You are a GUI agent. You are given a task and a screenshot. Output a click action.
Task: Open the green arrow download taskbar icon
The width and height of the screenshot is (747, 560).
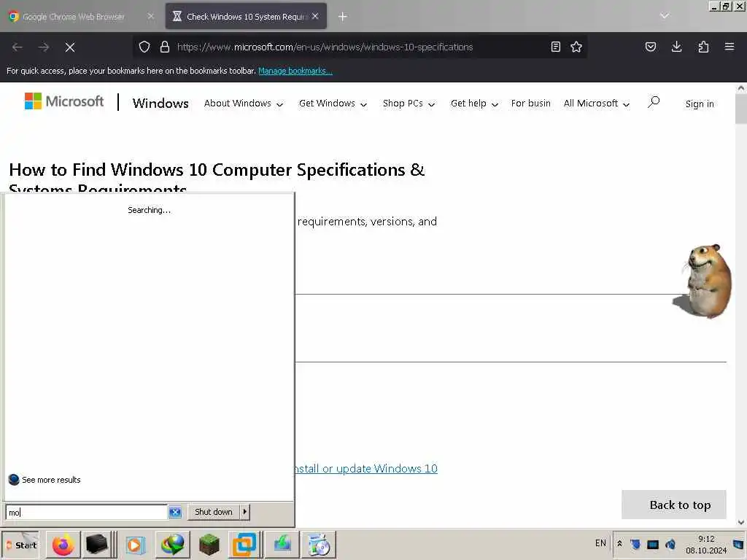(x=282, y=545)
